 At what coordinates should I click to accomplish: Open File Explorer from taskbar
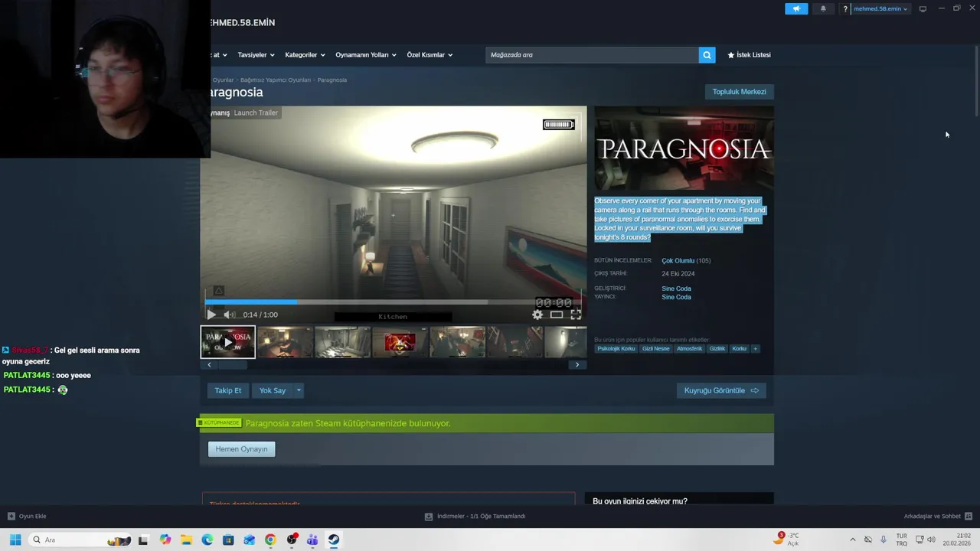pos(186,540)
